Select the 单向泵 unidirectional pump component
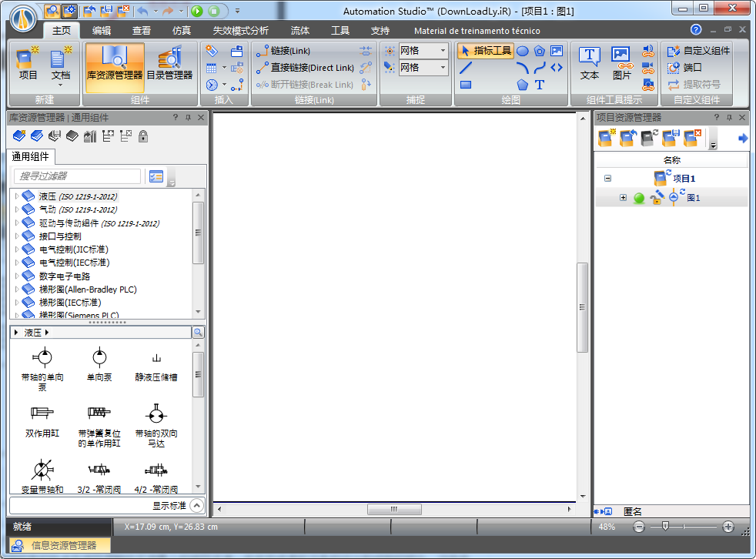Image resolution: width=756 pixels, height=559 pixels. pyautogui.click(x=99, y=359)
